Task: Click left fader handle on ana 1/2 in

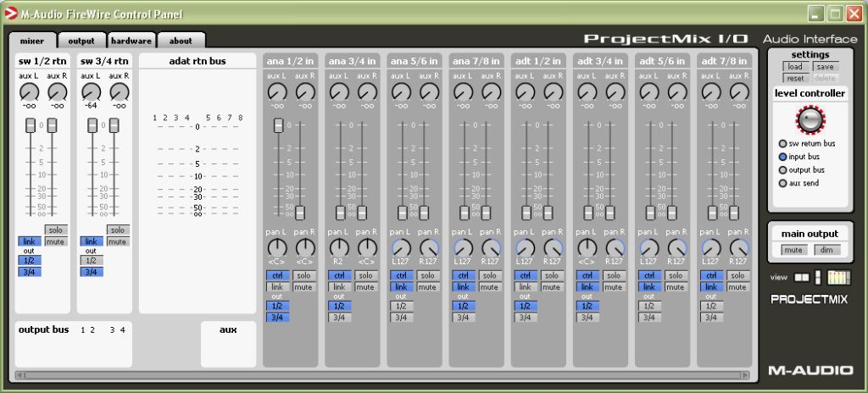Action: (x=278, y=125)
